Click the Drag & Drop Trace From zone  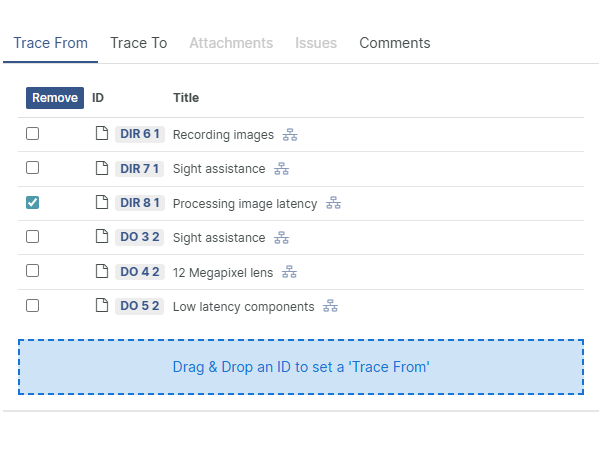(301, 367)
